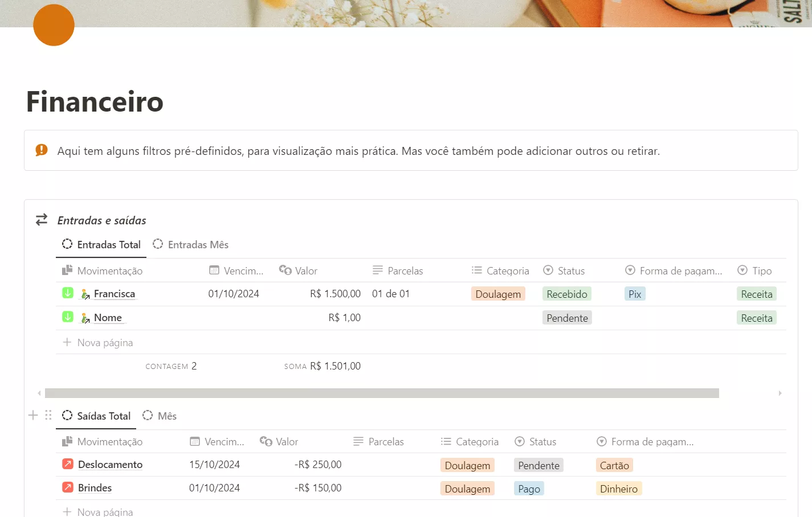Screen dimensions: 812x517
Task: Click the six-dot drag handle icon
Action: [x=48, y=415]
